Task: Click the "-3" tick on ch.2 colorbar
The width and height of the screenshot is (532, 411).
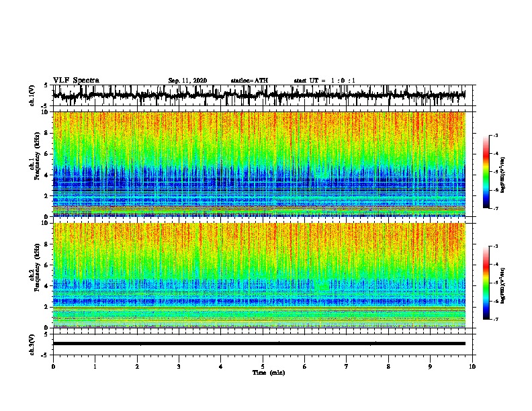Action: [495, 246]
